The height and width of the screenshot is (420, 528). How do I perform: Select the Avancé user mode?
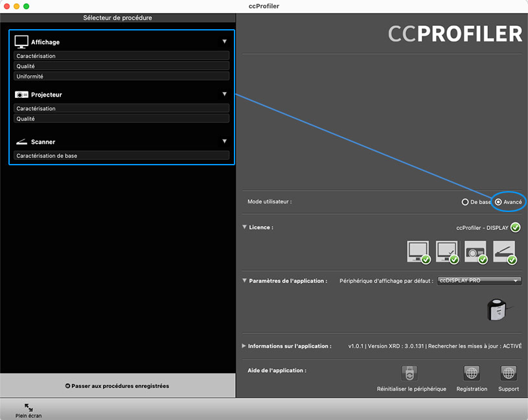pyautogui.click(x=498, y=202)
